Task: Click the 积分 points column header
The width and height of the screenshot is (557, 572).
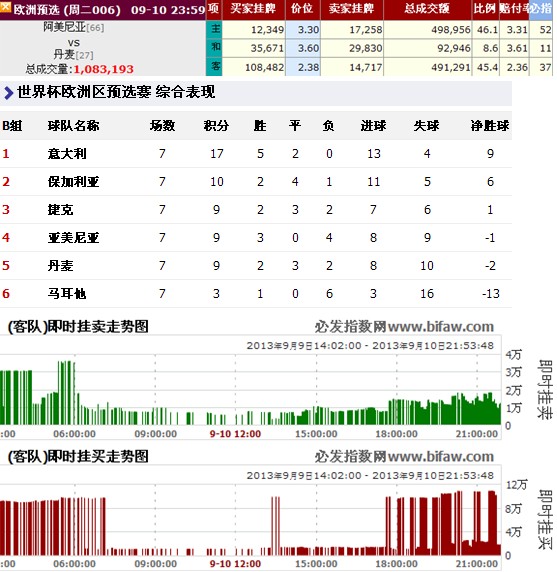Action: point(216,126)
